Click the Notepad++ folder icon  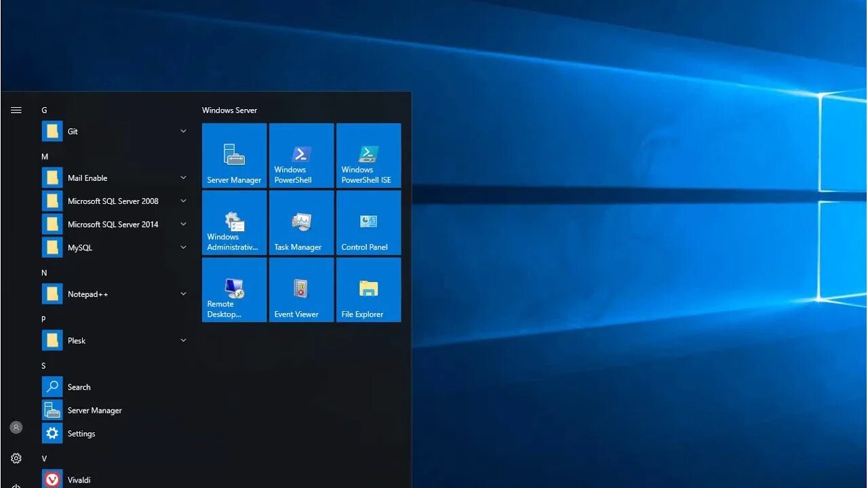pos(52,294)
